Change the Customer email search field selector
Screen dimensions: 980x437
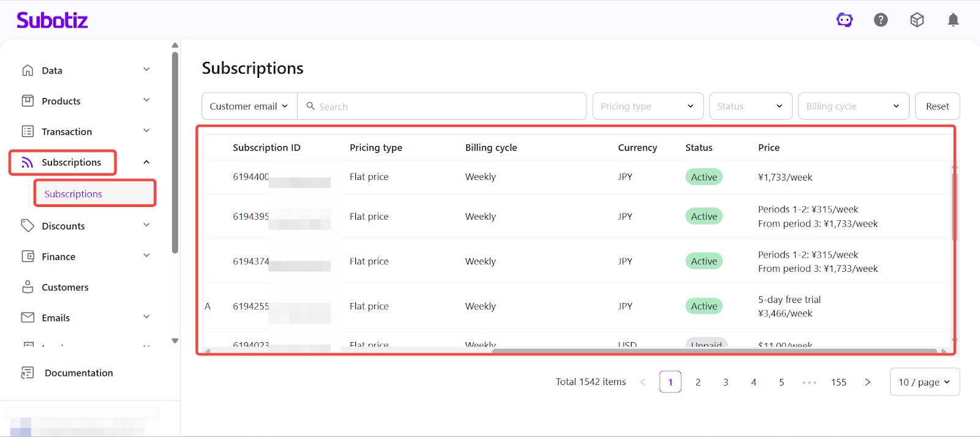coord(249,106)
